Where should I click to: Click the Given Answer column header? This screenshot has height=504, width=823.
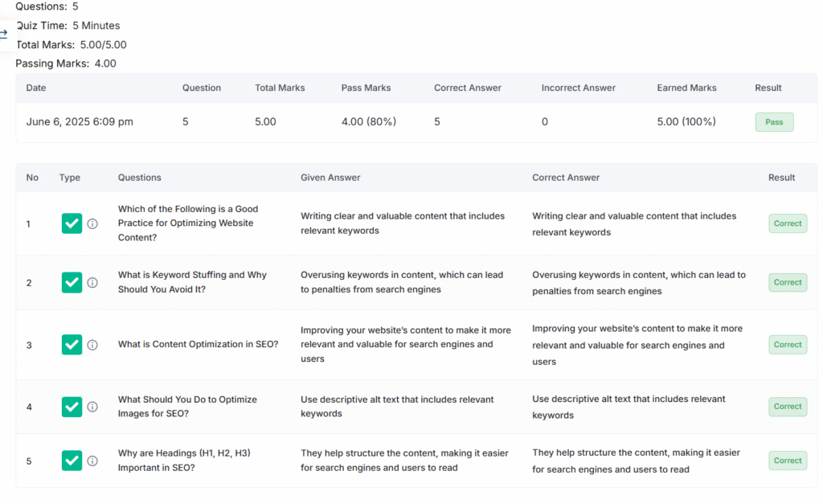pyautogui.click(x=330, y=178)
